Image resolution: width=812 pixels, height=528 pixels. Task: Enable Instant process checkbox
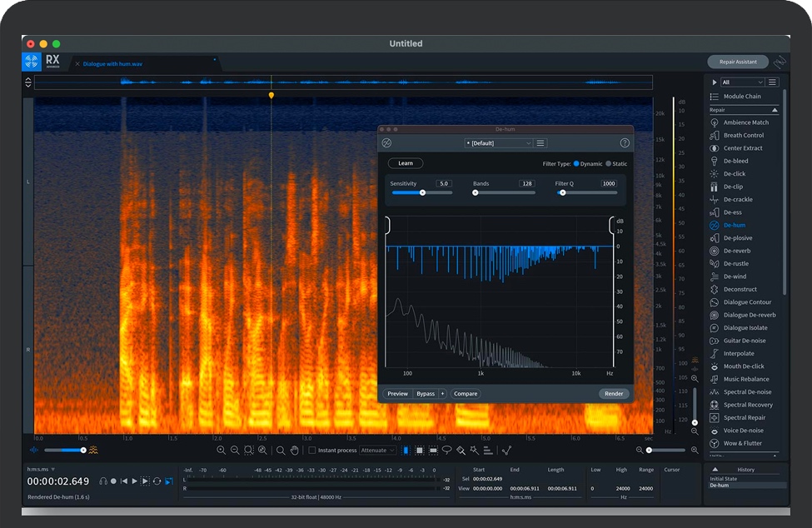(x=312, y=451)
